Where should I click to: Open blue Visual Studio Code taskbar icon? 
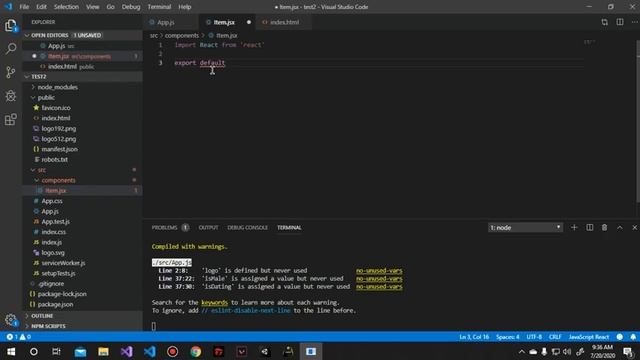tap(150, 351)
